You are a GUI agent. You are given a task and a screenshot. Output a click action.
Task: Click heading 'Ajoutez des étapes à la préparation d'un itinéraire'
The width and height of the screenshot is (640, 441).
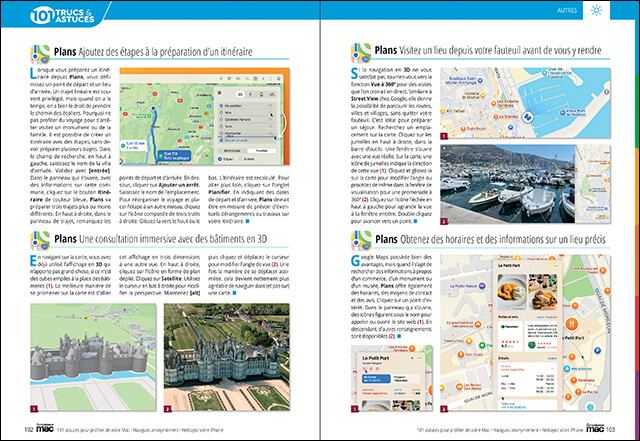[165, 52]
